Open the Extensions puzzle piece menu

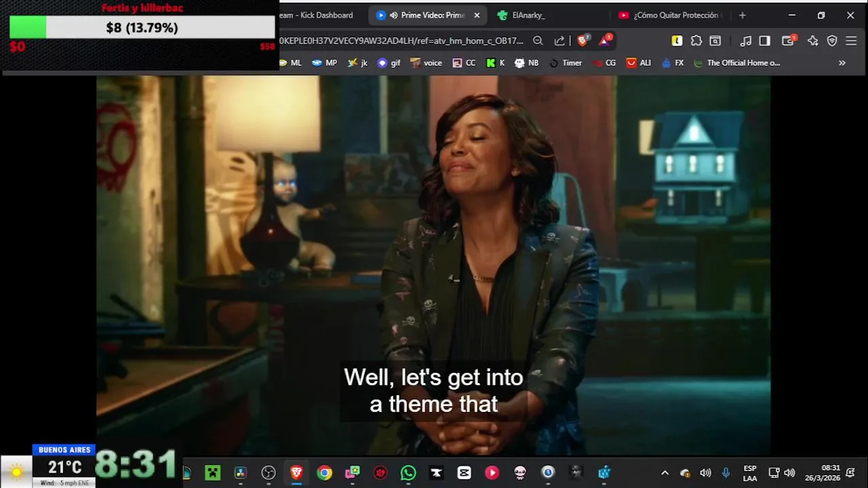click(696, 41)
